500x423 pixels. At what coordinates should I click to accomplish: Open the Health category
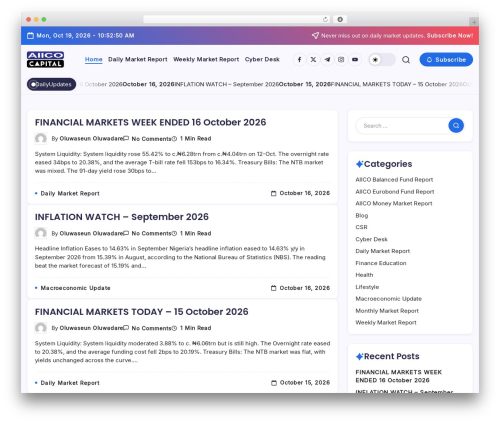tap(364, 275)
